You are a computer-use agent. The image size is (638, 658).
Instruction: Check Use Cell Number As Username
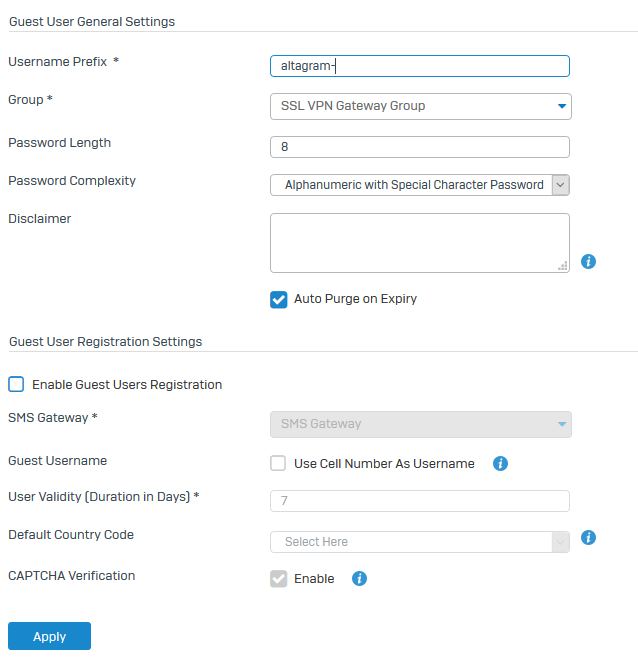pos(279,463)
